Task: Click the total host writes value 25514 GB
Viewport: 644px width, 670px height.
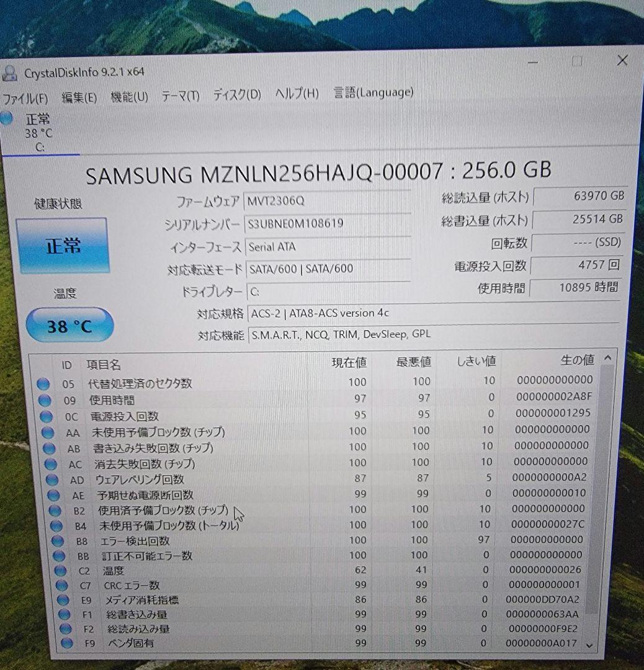Action: click(579, 219)
